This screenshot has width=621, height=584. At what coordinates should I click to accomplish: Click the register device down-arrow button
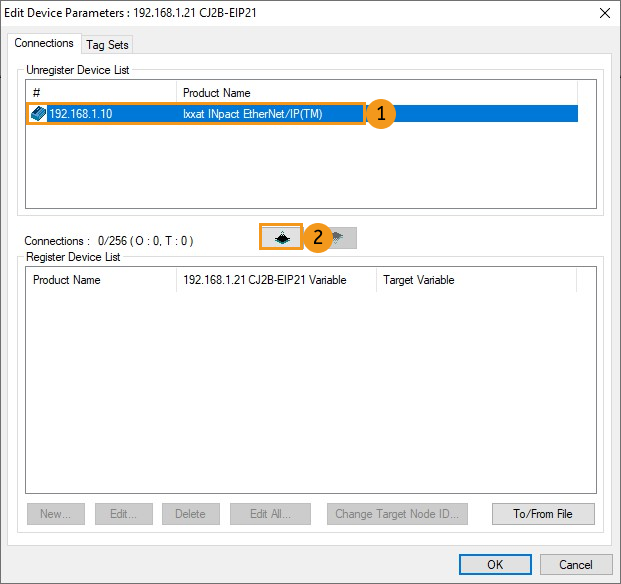(282, 238)
